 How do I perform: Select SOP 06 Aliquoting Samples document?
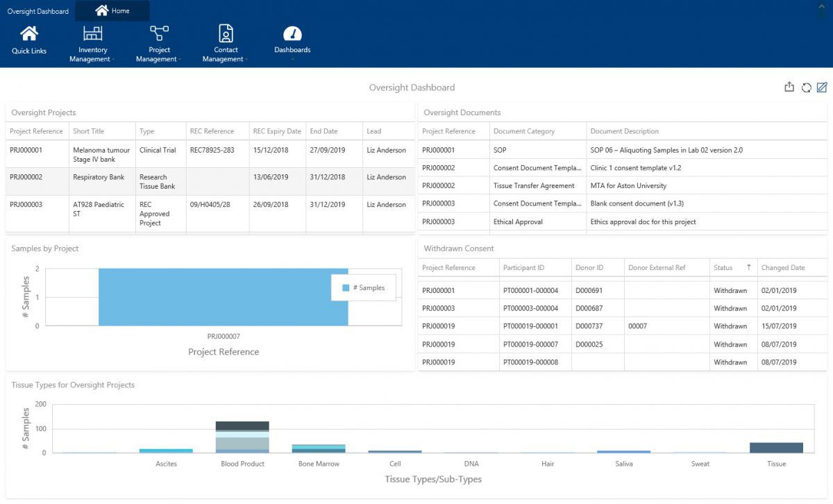point(623,150)
